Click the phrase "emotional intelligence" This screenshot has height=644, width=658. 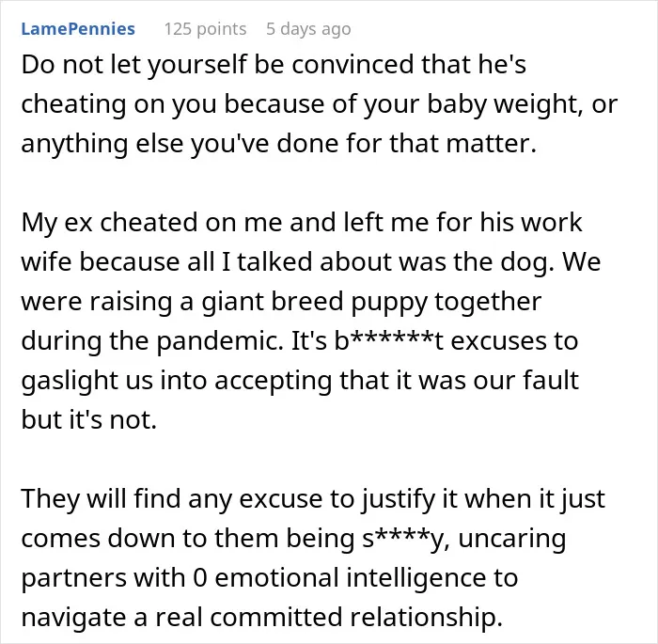click(x=350, y=577)
